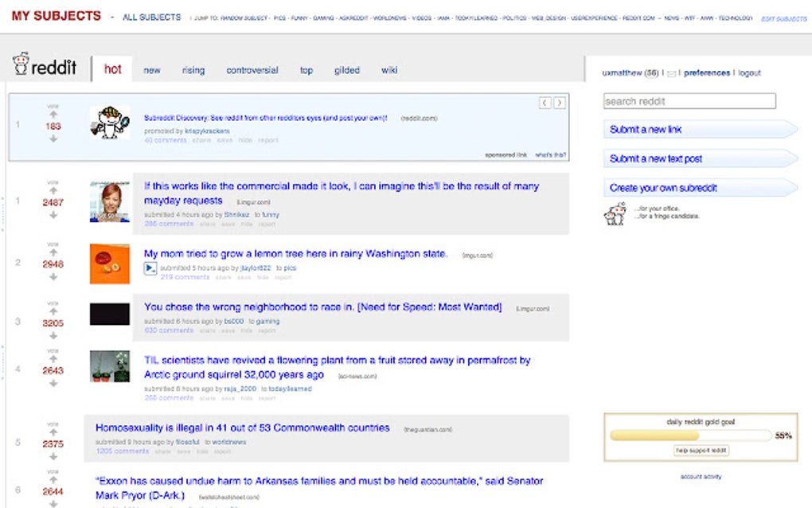812x508 pixels.
Task: Upvote the TIL permafrost flowering plant post
Action: pyautogui.click(x=53, y=358)
